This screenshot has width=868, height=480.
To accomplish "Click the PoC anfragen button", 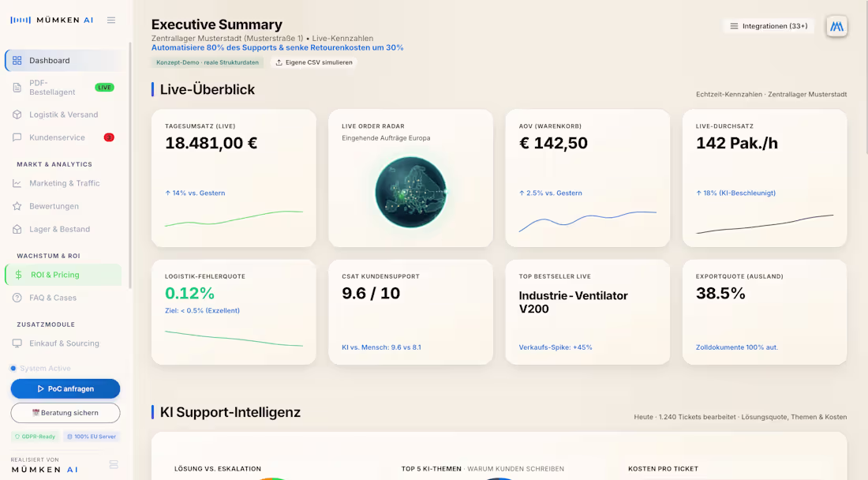I will coord(65,388).
